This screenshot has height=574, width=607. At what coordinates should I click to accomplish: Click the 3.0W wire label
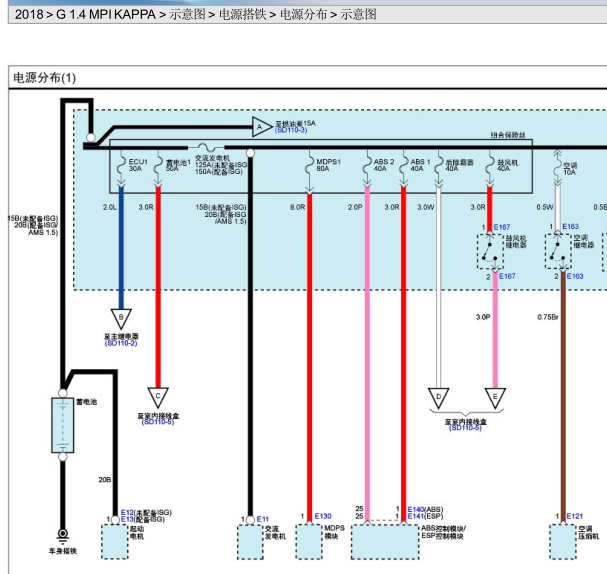click(x=425, y=207)
